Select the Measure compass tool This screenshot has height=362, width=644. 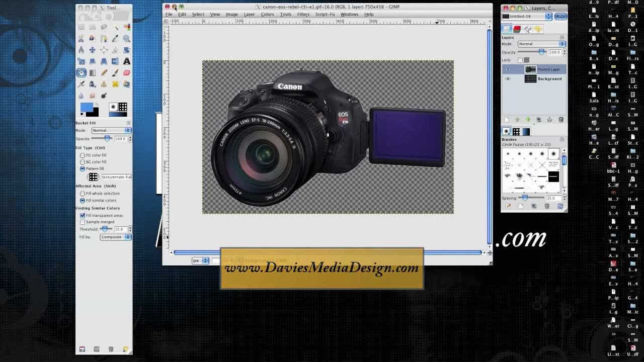(x=81, y=50)
